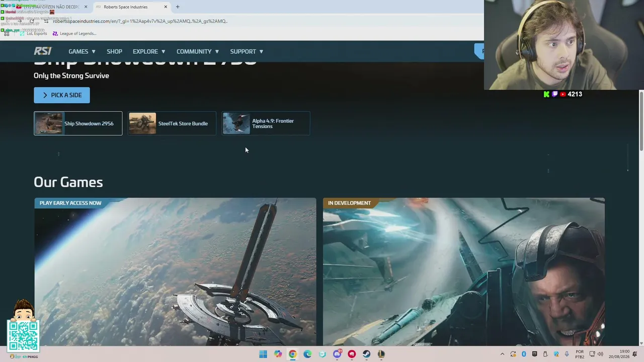The height and width of the screenshot is (362, 644).
Task: Click the PICK A SIDE button
Action: (62, 95)
